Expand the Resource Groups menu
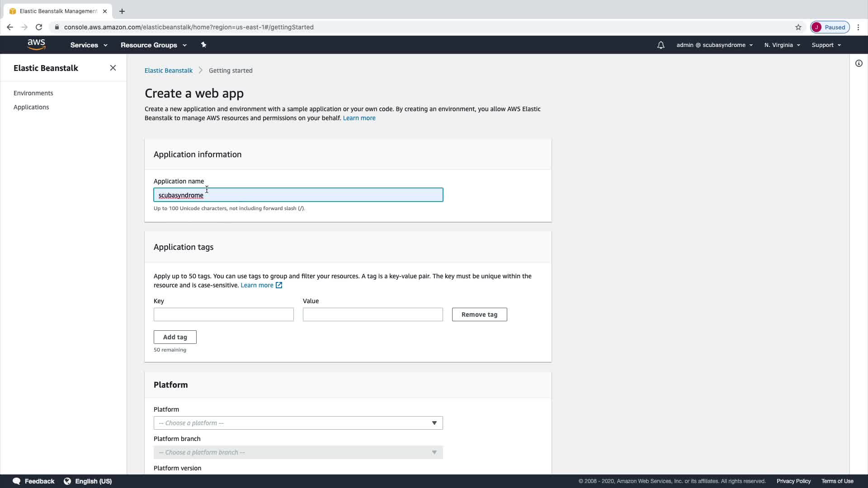The width and height of the screenshot is (868, 488). 153,45
